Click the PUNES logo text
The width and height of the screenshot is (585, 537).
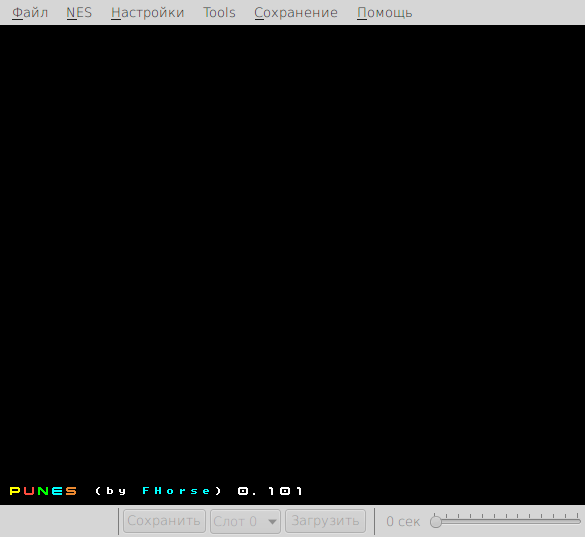[43, 491]
